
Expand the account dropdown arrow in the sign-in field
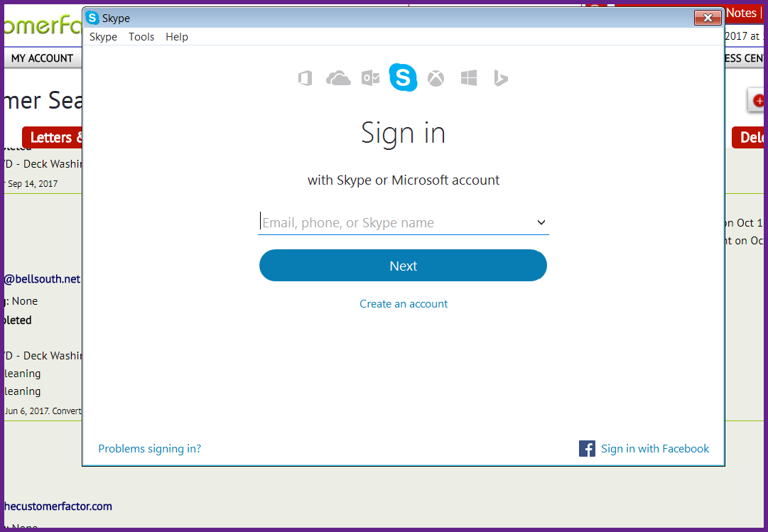541,222
